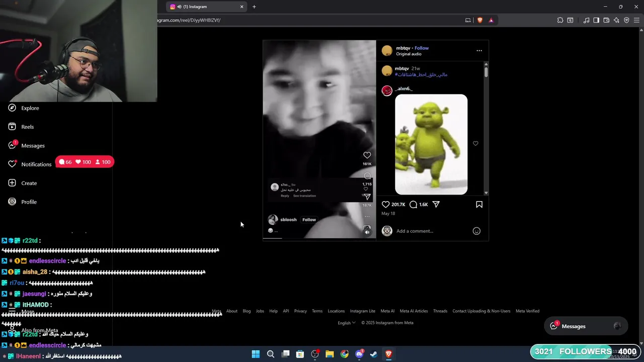
Task: Open Brave Wallet icon in toolbar
Action: (x=606, y=20)
